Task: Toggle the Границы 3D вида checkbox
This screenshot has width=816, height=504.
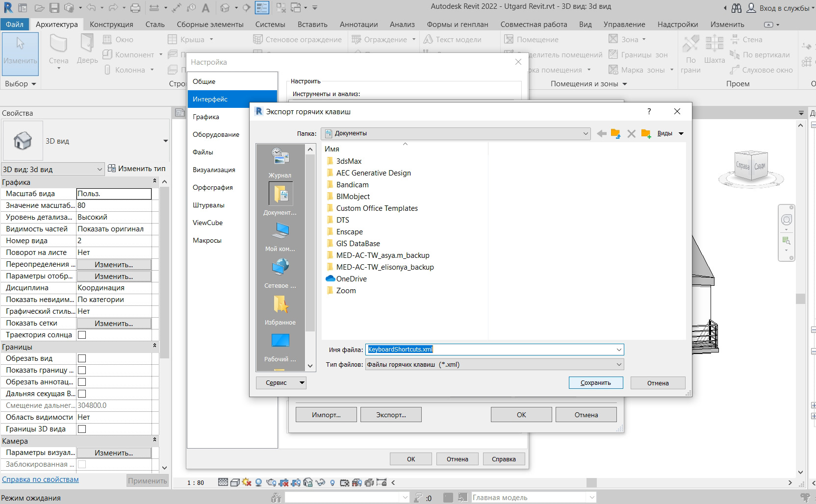Action: tap(82, 429)
